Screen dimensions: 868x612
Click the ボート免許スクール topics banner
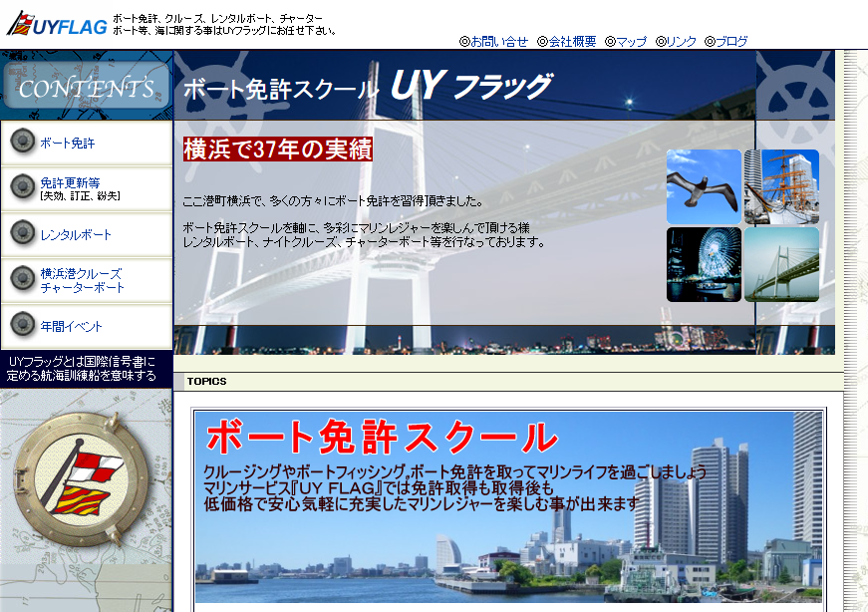click(x=508, y=506)
